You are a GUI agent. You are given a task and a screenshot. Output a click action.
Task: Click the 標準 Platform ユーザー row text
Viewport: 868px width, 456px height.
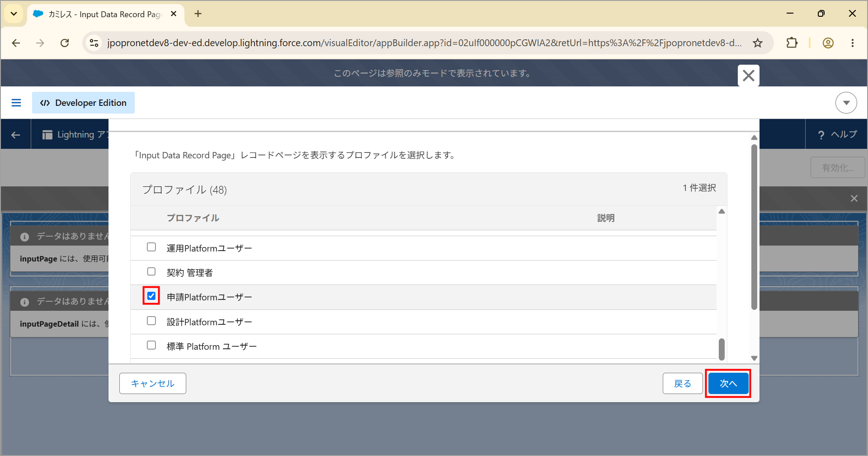(x=212, y=347)
